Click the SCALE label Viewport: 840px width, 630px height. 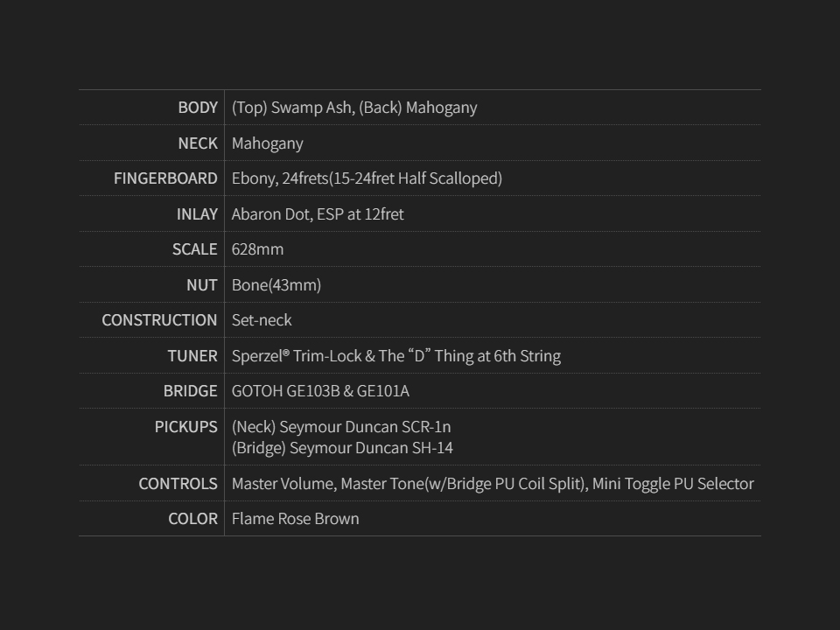click(194, 249)
